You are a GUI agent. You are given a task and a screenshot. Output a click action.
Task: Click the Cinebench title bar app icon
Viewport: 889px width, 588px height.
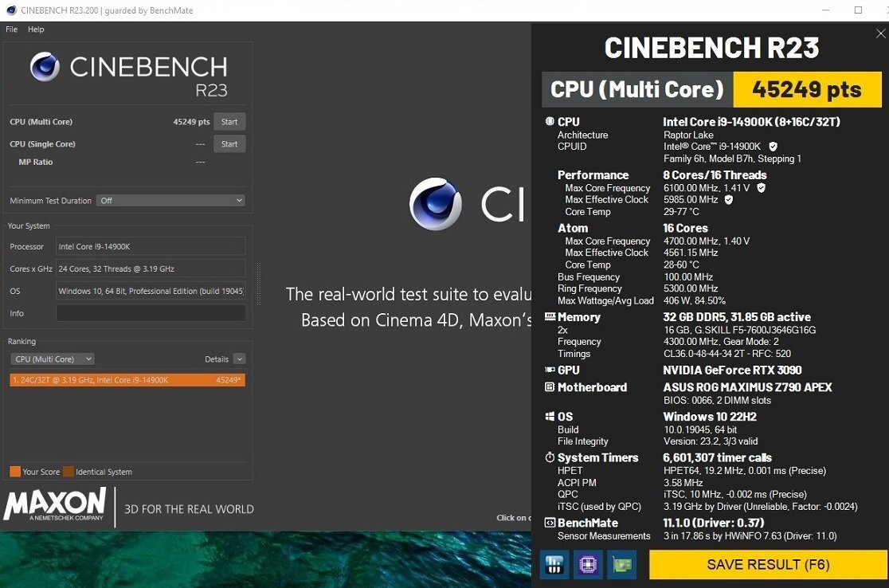11,10
